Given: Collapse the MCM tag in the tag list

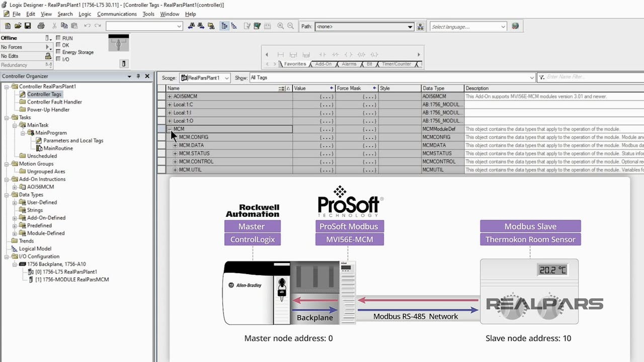Looking at the screenshot, I should coord(170,129).
